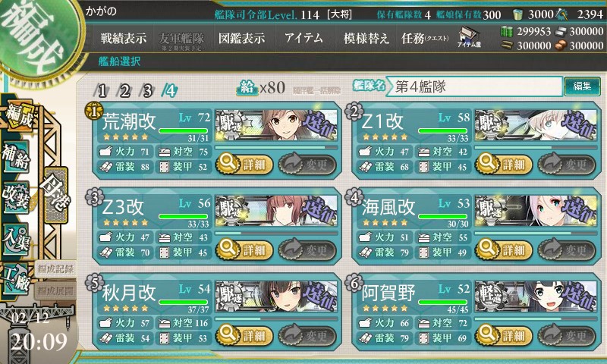Click the 編集 fleet name button
Image resolution: width=607 pixels, height=364 pixels.
coord(582,86)
